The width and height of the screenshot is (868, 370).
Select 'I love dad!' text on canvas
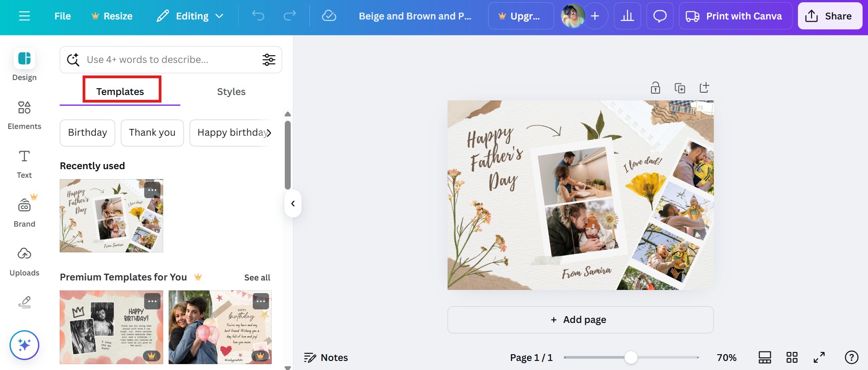(x=642, y=164)
